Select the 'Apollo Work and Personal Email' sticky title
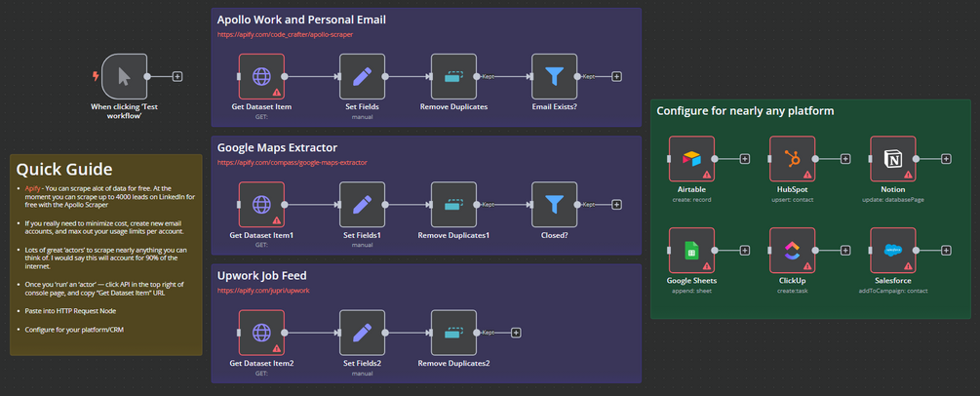The image size is (980, 396). click(x=301, y=20)
